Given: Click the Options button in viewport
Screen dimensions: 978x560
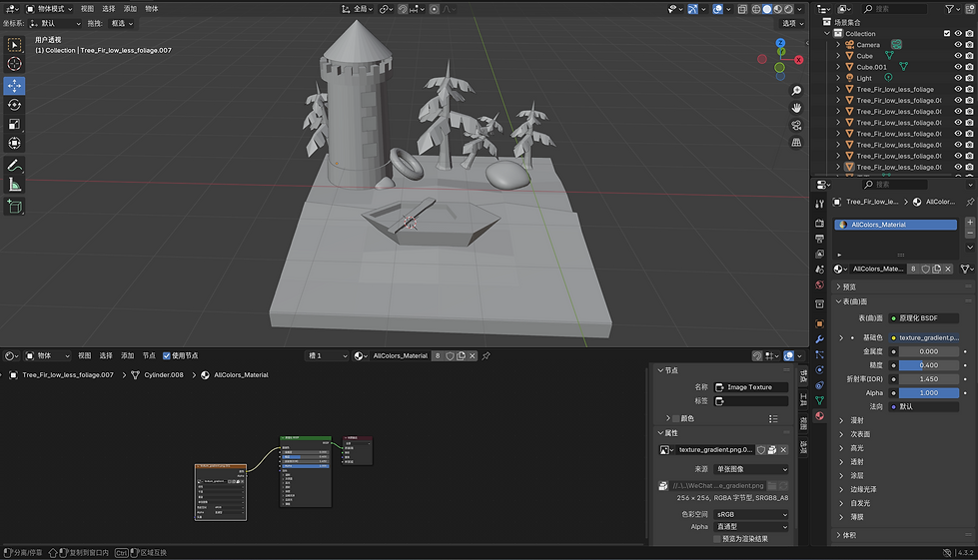Looking at the screenshot, I should [793, 24].
